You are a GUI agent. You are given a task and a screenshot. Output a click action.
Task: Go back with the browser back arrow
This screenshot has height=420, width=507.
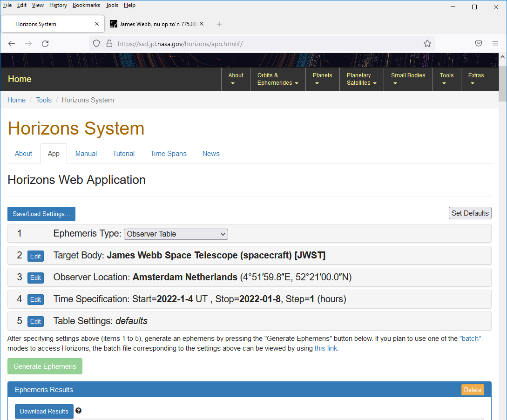point(12,44)
